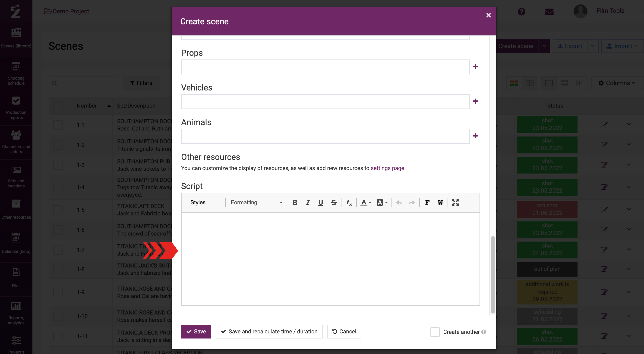The width and height of the screenshot is (644, 354).
Task: Open the Columns dropdown
Action: coord(616,83)
